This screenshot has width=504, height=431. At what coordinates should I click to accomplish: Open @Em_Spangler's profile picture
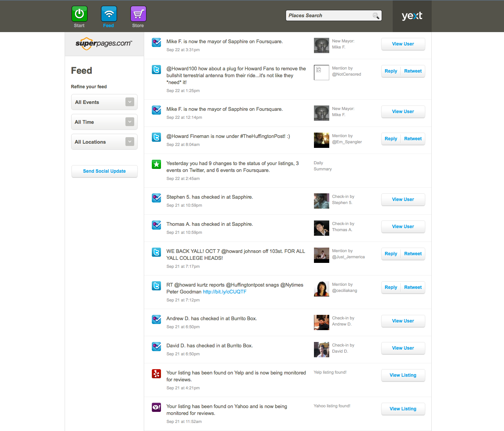click(x=322, y=140)
